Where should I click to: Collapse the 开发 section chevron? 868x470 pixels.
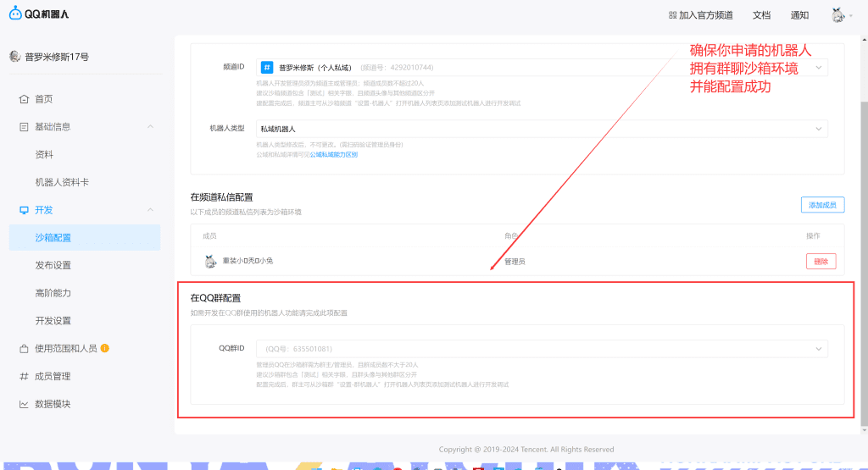click(150, 210)
